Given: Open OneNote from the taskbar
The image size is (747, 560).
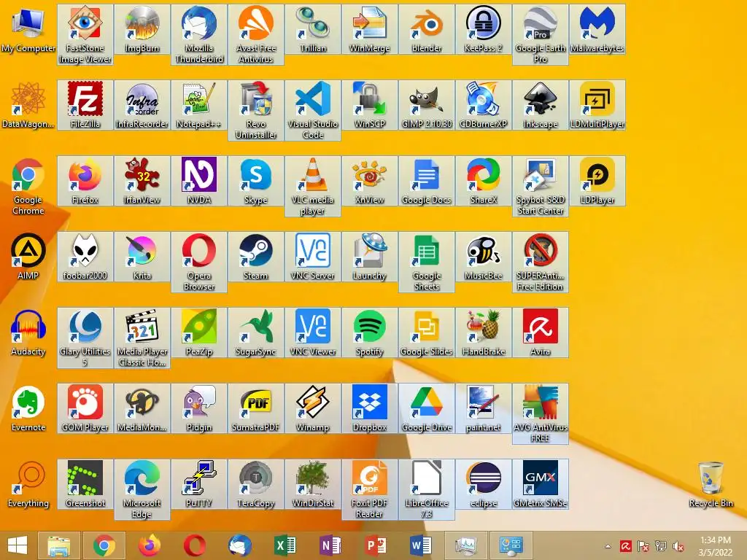Looking at the screenshot, I should point(330,545).
